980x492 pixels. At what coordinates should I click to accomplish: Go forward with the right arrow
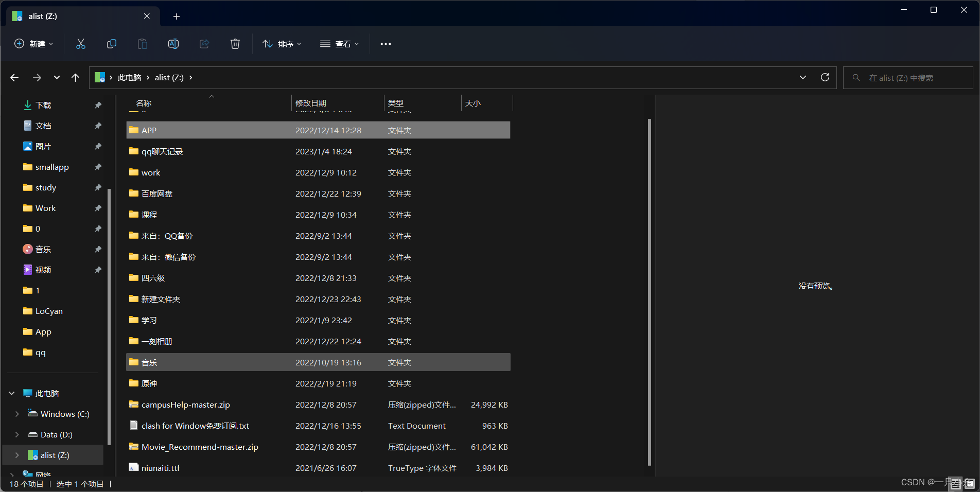pos(37,78)
